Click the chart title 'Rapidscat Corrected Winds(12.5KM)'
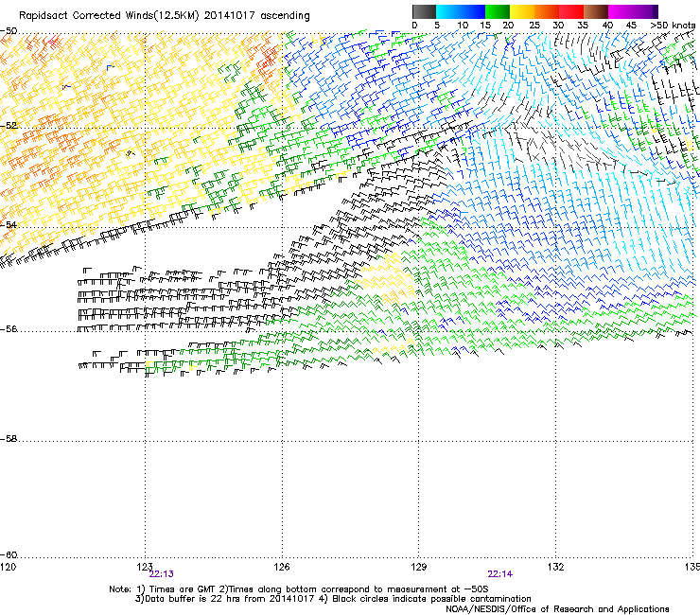This screenshot has height=615, width=700. [x=109, y=16]
